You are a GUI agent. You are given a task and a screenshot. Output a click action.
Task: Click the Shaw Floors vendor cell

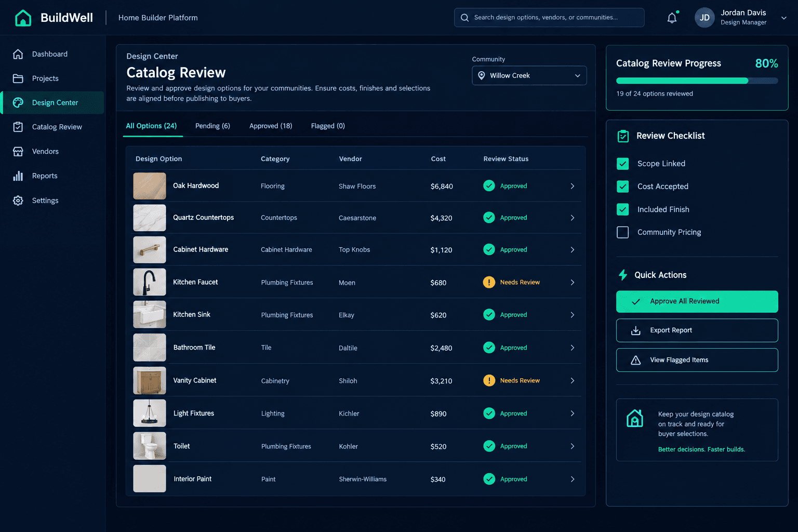[357, 187]
